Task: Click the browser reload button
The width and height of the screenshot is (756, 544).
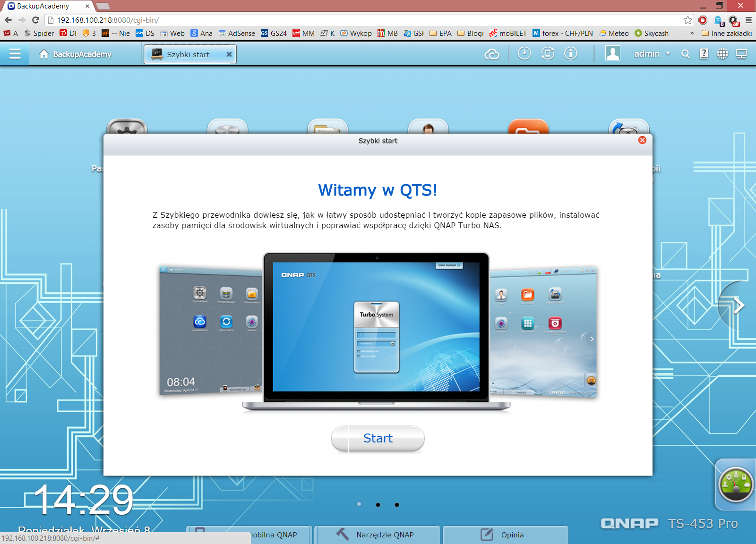Action: pyautogui.click(x=35, y=20)
